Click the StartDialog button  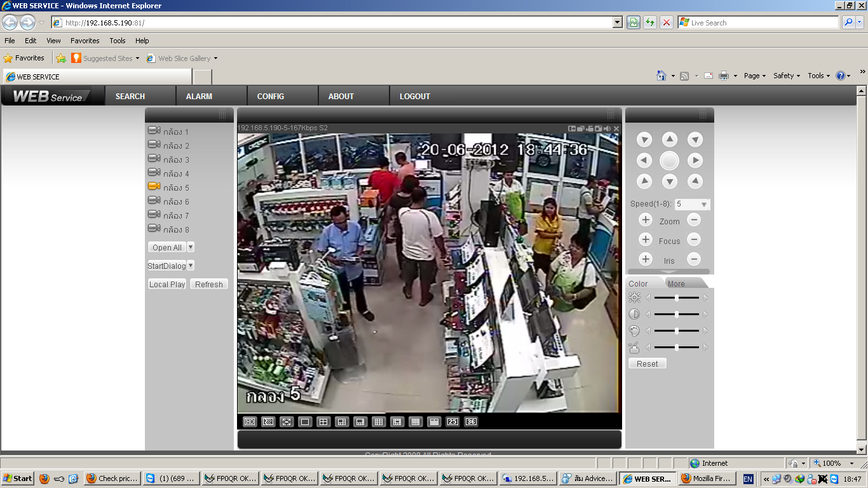coord(167,266)
